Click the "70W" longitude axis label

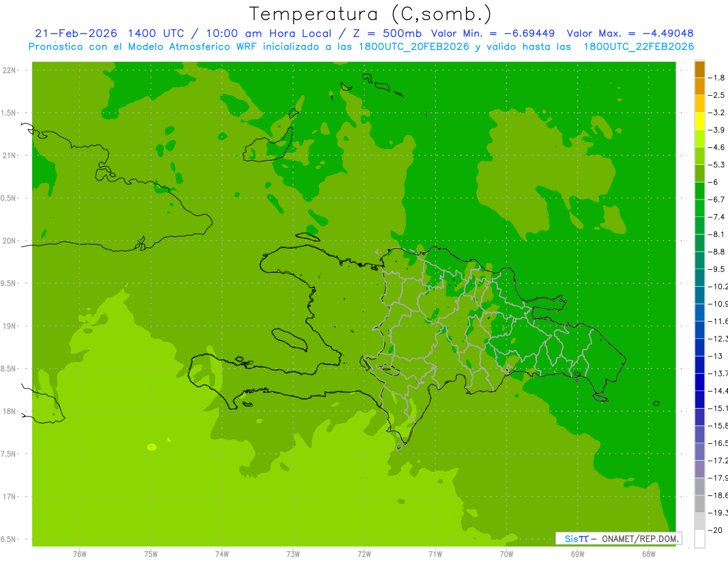point(506,554)
